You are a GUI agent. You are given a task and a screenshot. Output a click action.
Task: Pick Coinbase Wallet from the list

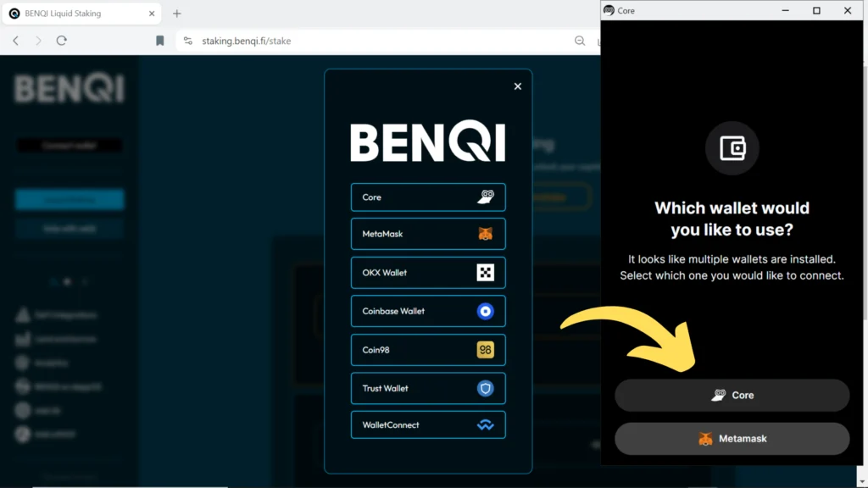(428, 311)
